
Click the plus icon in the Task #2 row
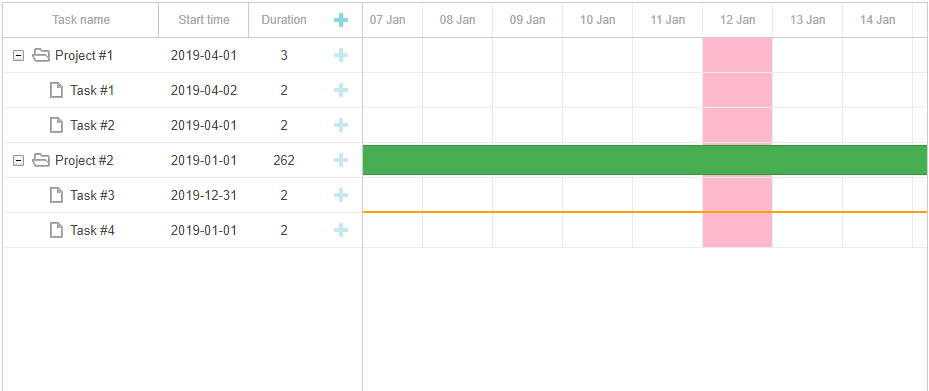pos(341,126)
